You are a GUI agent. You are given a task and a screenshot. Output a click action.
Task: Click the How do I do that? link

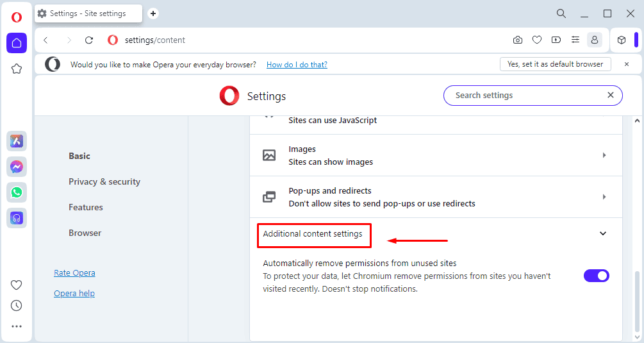click(x=297, y=65)
